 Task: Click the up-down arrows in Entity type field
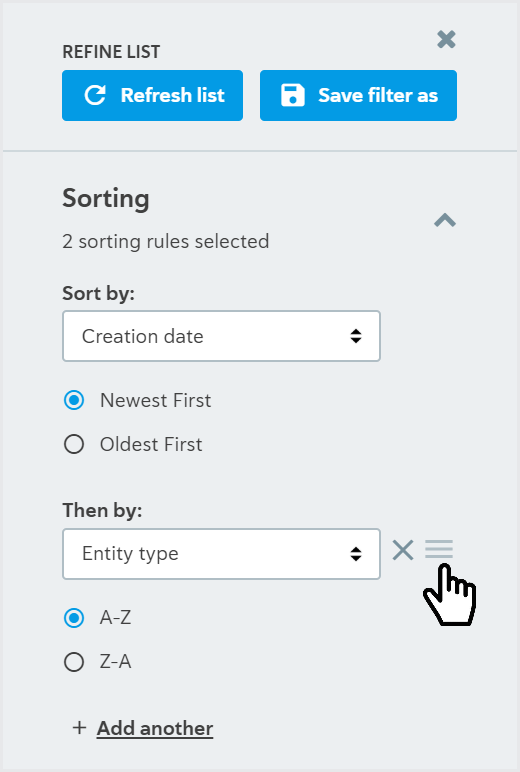pos(356,554)
